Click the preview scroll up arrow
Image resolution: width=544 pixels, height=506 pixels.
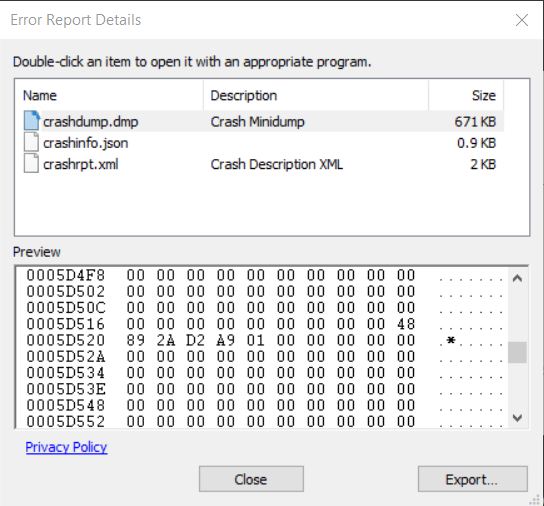[x=517, y=278]
